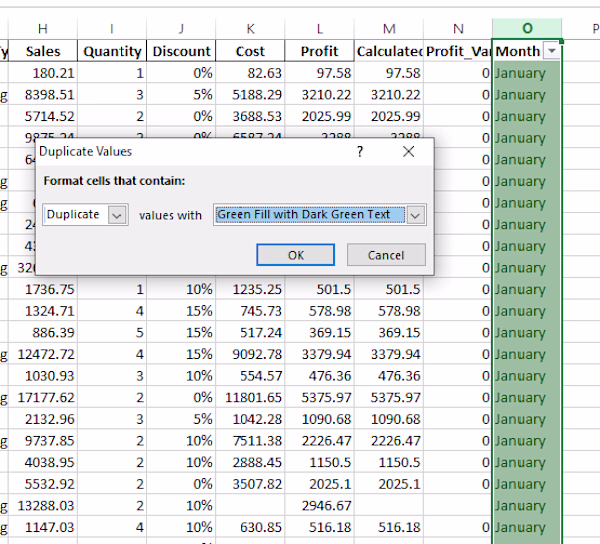The width and height of the screenshot is (600, 544).
Task: Select column O header
Action: [527, 29]
